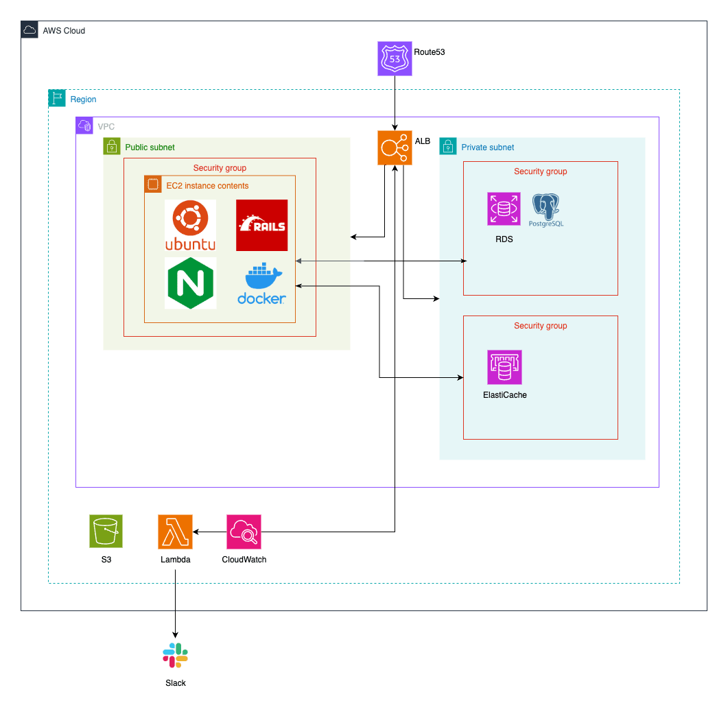Select the Docker whale logo

point(262,284)
